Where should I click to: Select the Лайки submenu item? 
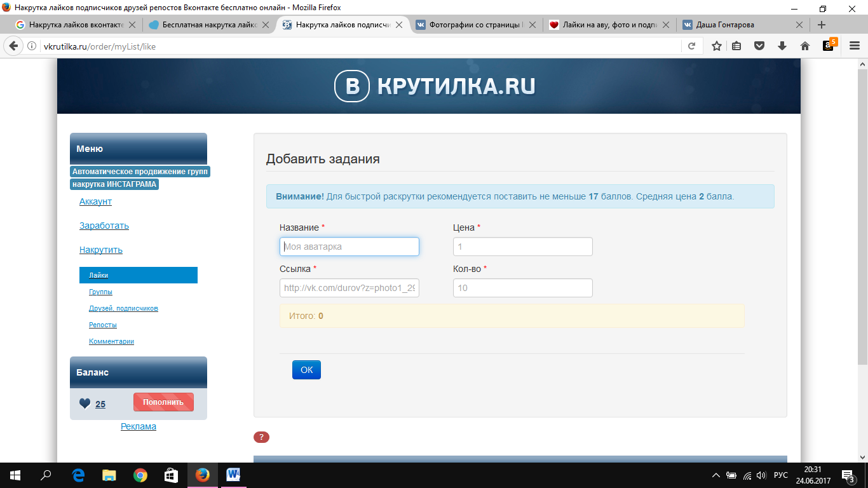139,275
